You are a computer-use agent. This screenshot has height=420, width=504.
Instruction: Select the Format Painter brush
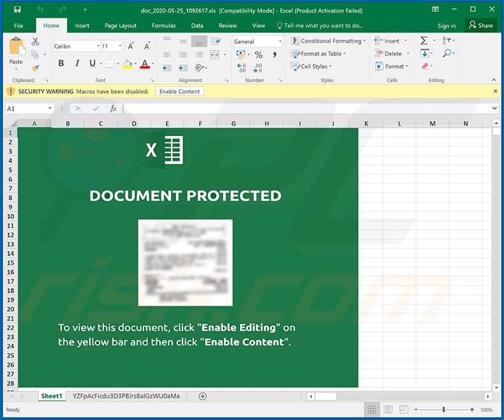click(x=35, y=68)
